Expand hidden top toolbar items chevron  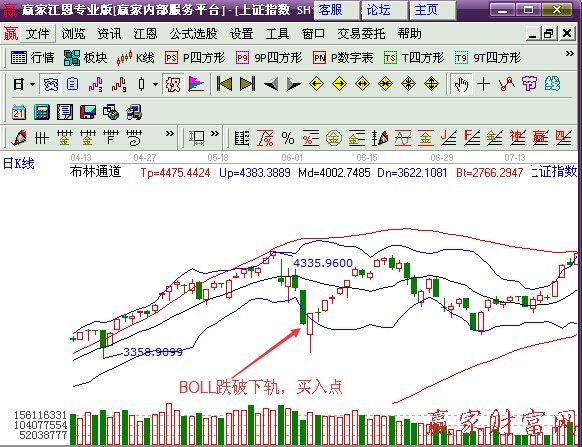[569, 54]
